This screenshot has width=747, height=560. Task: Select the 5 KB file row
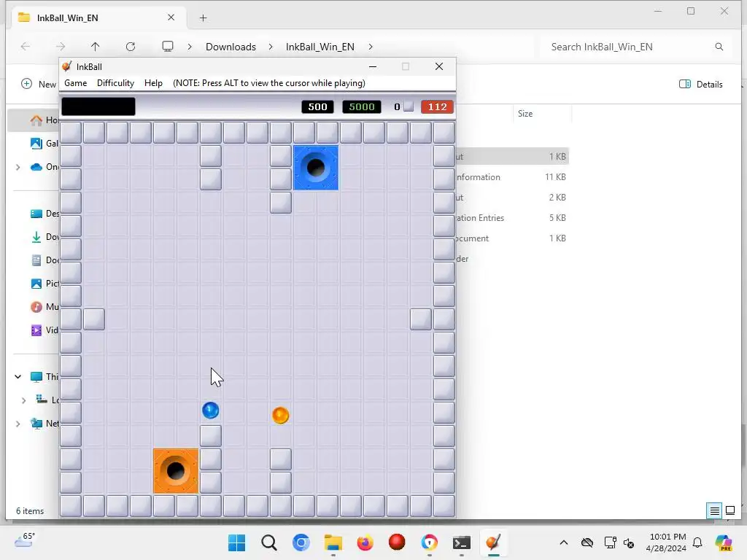coord(512,217)
